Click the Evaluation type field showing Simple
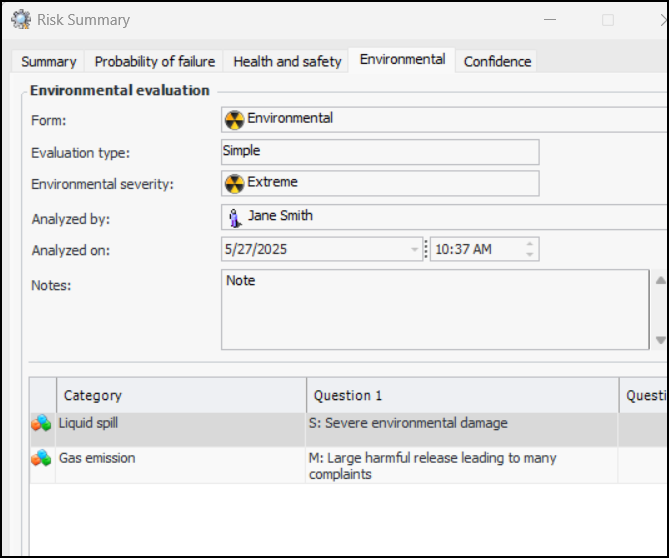Screen dimensions: 669x558 pos(380,152)
